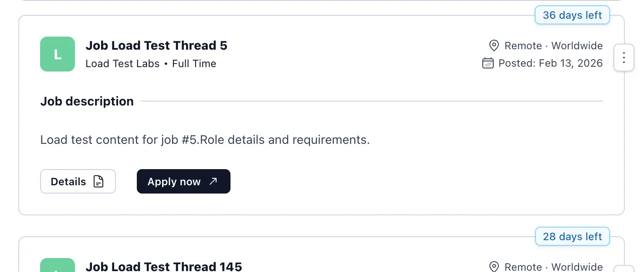Open the Job Load Test Thread 145 title
Viewport: 644px width, 272px height.
(163, 266)
